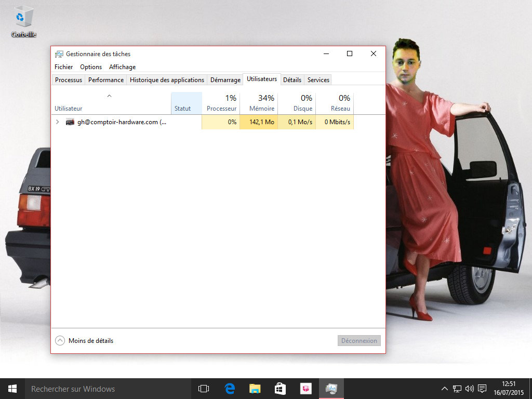Collapse view with Moins de détails

[x=84, y=341]
